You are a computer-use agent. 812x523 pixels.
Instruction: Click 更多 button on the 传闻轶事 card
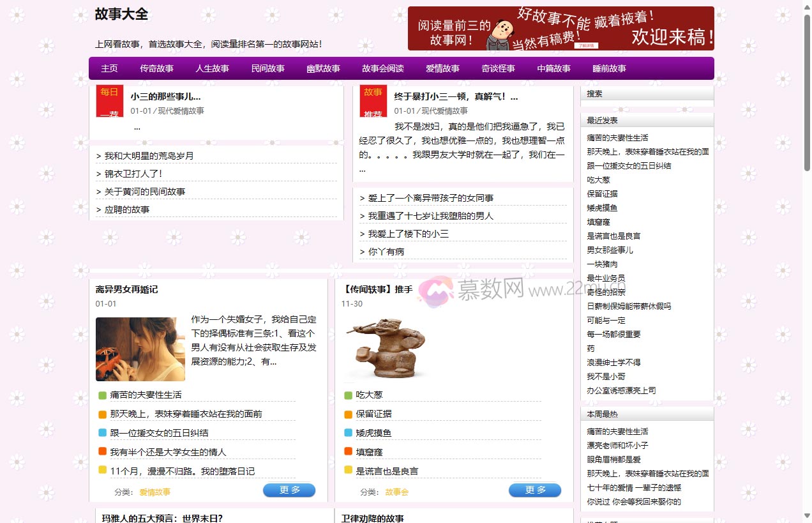pos(535,490)
